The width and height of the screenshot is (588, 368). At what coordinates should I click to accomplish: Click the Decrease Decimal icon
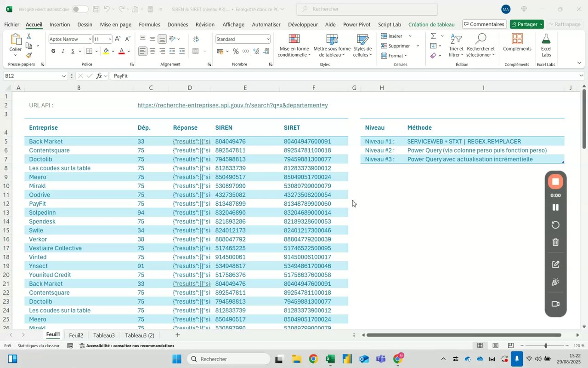pyautogui.click(x=267, y=51)
